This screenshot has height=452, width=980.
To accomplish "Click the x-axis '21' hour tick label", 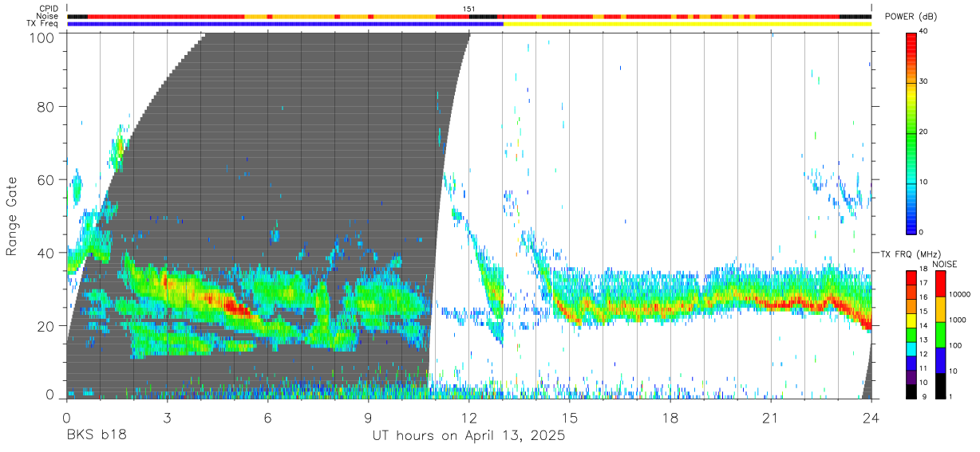I will (x=771, y=418).
